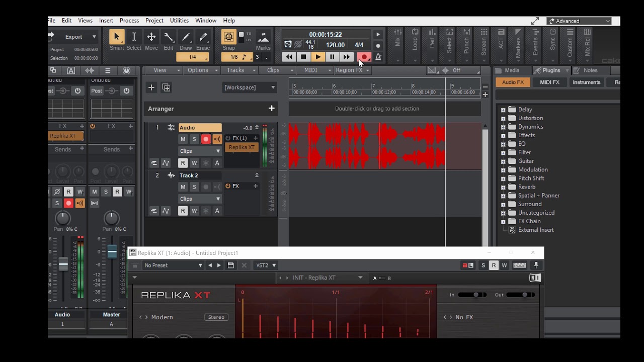Open the Insert menu

[x=106, y=21]
